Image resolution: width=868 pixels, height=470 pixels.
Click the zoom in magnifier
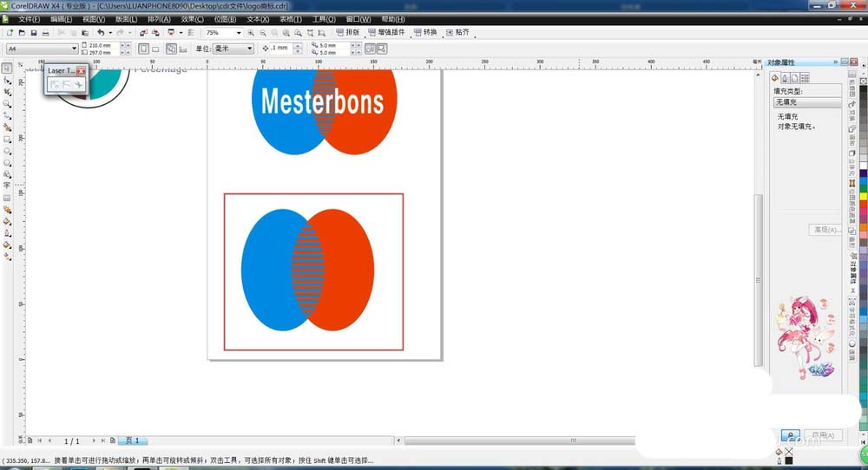click(251, 33)
